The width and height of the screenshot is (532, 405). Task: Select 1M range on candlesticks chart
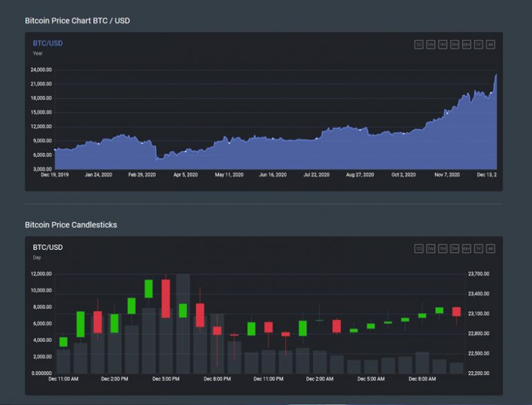[443, 249]
